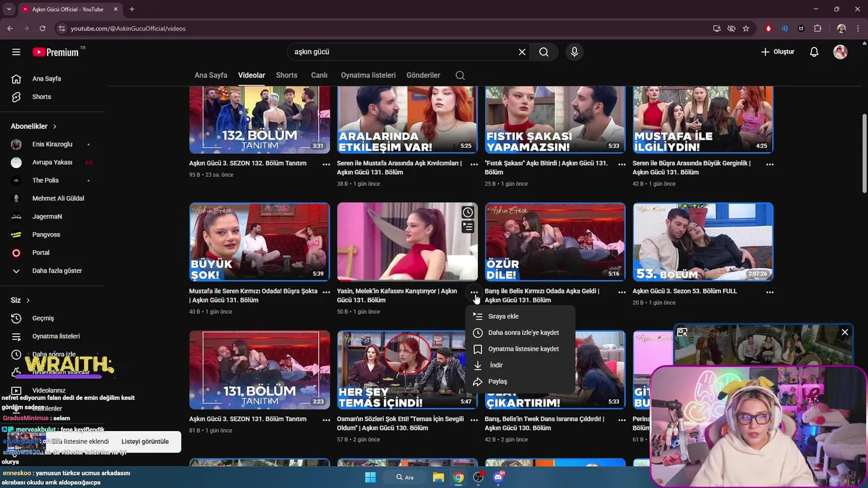
Task: Expand the mini player video
Action: point(682,332)
